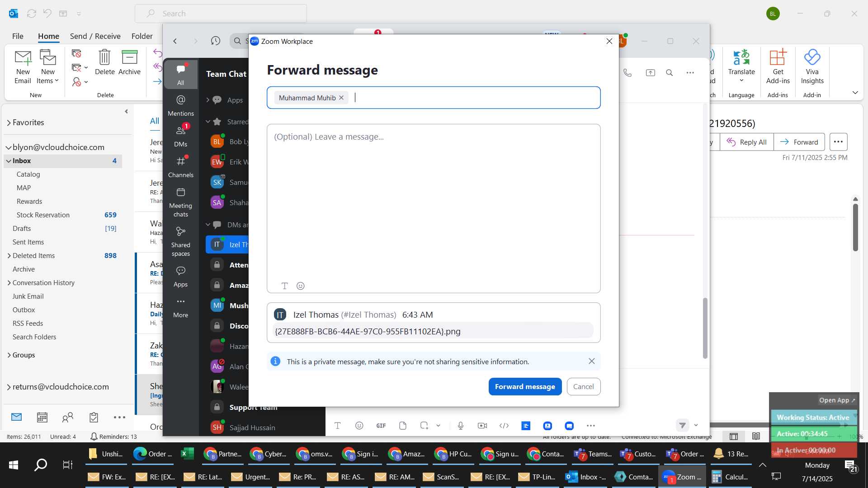Image resolution: width=868 pixels, height=488 pixels.
Task: Open emoji picker in forward dialog
Action: pyautogui.click(x=300, y=286)
